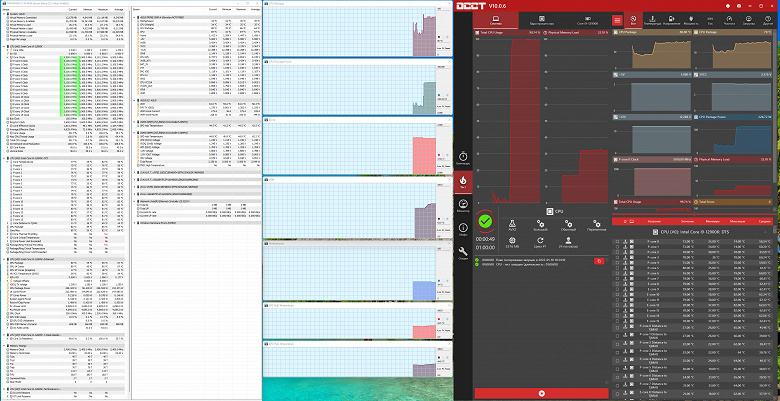
Task: Sort OCCT sensor table by Maximum column header
Action: pyautogui.click(x=737, y=221)
